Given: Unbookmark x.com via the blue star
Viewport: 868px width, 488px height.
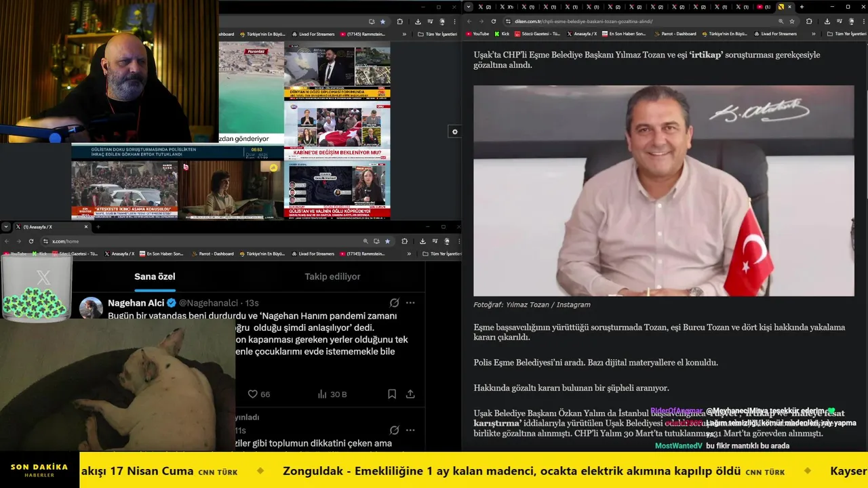Looking at the screenshot, I should click(387, 241).
